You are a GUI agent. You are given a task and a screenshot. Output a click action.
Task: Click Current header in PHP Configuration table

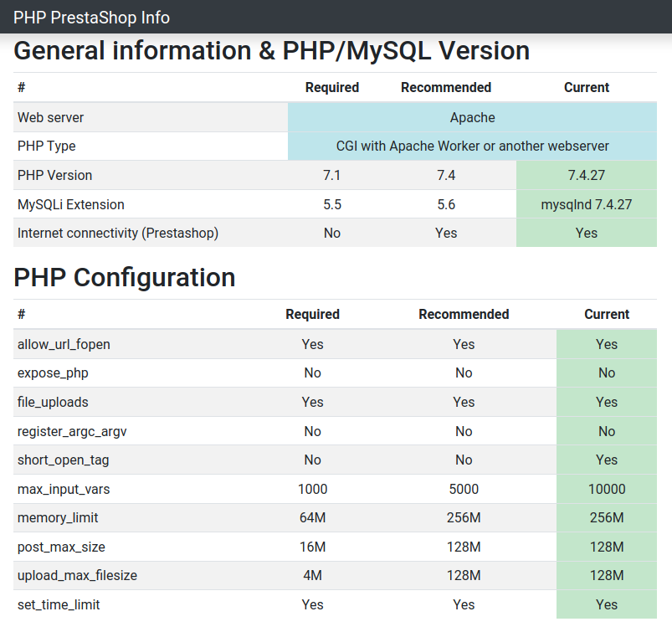tap(607, 314)
